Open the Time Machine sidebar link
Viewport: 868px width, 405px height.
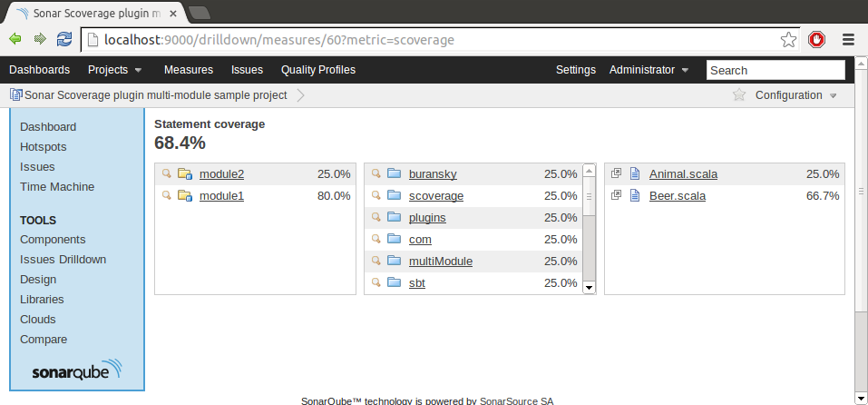57,187
